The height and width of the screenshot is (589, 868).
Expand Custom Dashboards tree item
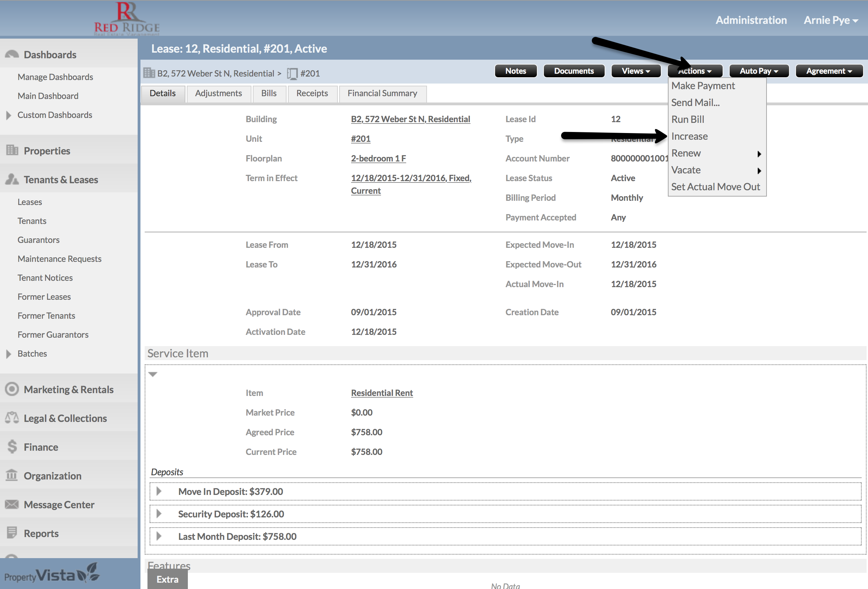pyautogui.click(x=8, y=115)
